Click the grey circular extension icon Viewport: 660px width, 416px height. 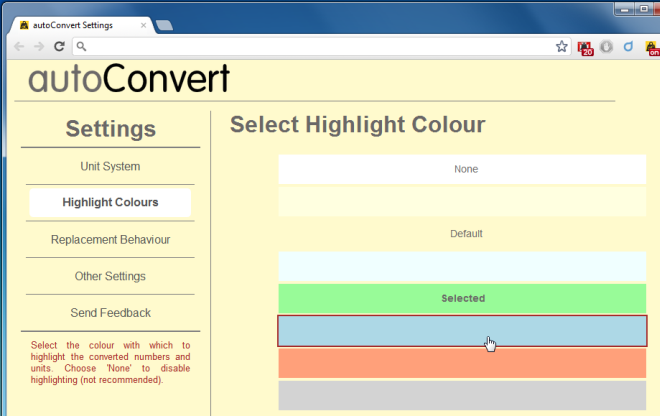tap(606, 46)
